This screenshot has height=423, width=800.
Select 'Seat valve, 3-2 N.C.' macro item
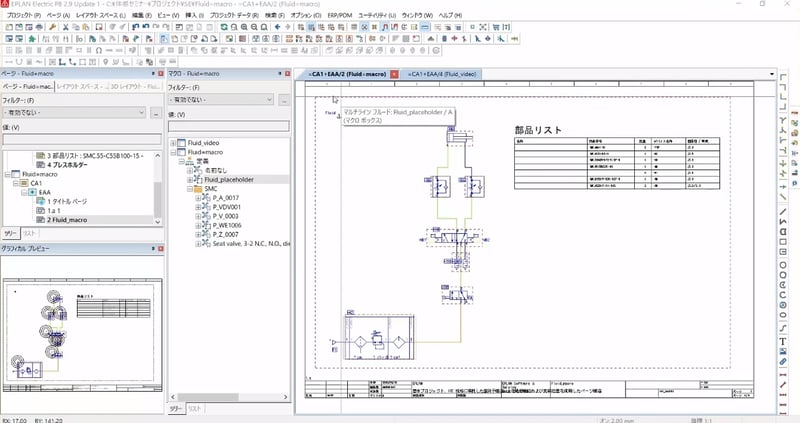pyautogui.click(x=250, y=244)
